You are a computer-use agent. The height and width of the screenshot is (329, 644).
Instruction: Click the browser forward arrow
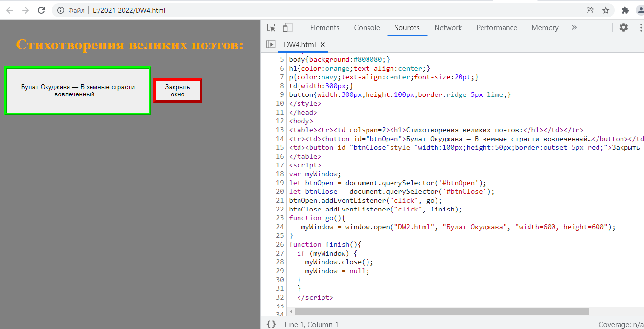click(25, 10)
